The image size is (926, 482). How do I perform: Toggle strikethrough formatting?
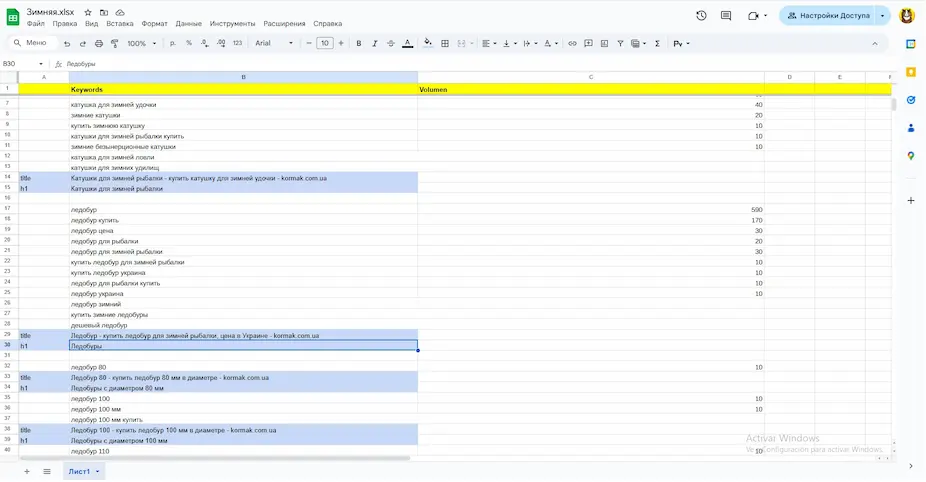[391, 44]
